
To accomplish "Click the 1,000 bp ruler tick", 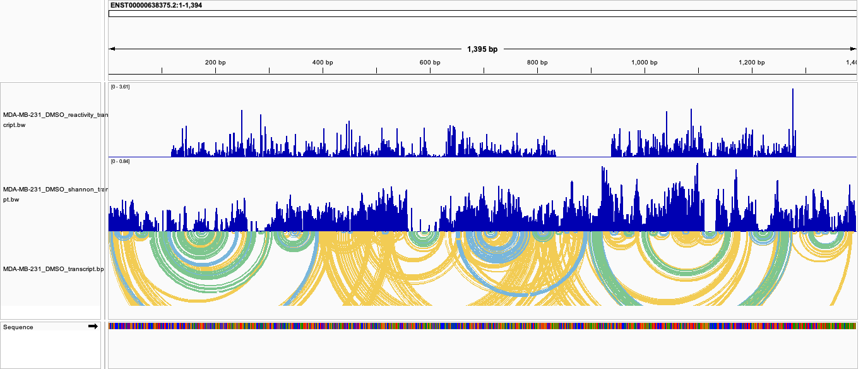I will (x=645, y=63).
